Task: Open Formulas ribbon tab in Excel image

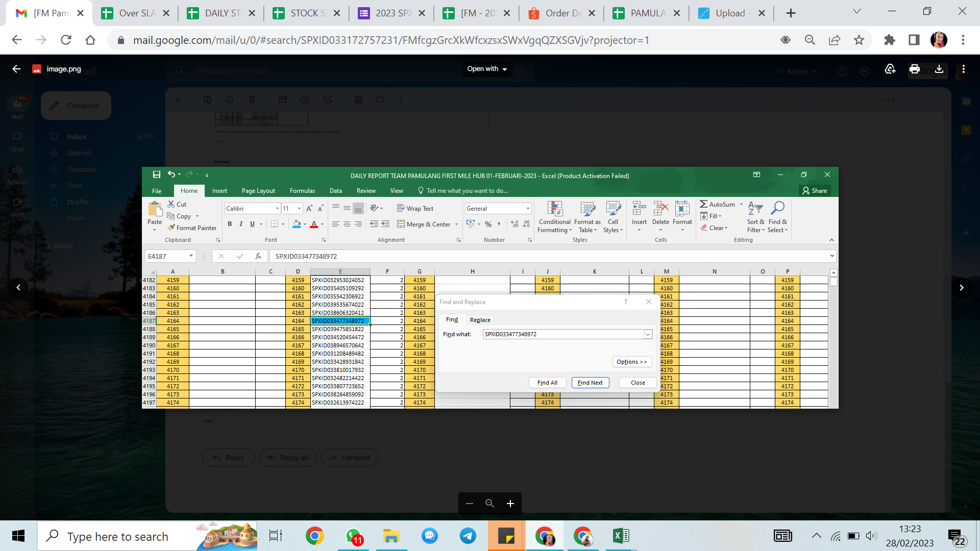Action: pos(302,191)
